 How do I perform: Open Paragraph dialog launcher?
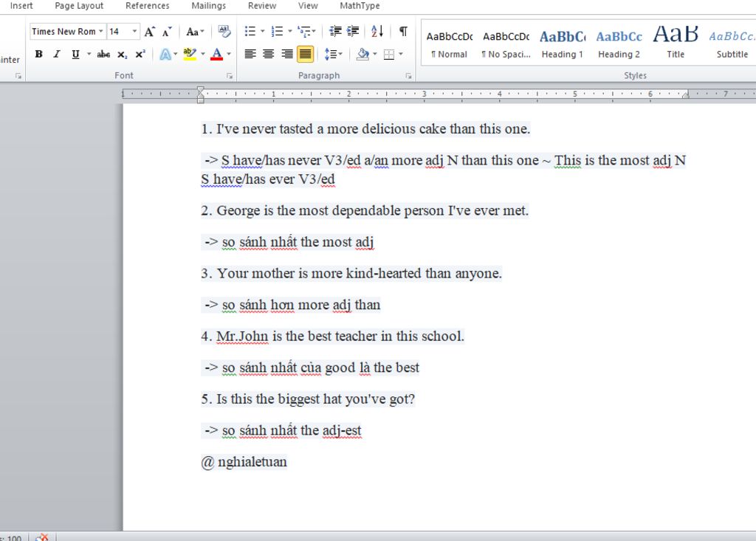coord(408,76)
